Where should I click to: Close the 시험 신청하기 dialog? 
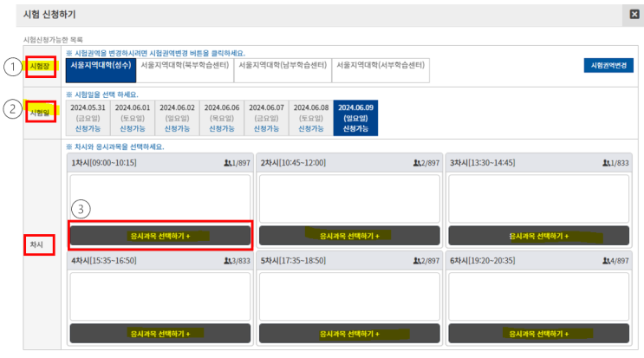[x=634, y=15]
